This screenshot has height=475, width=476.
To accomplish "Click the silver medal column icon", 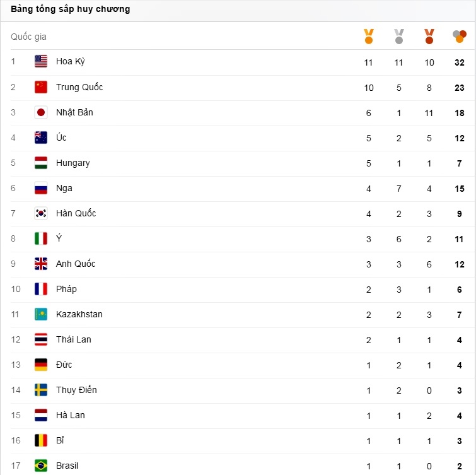I will point(399,37).
